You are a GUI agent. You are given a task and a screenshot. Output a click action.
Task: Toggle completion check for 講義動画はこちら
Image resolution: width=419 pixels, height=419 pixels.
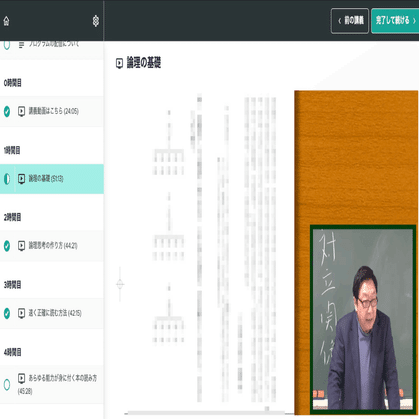[x=7, y=111]
